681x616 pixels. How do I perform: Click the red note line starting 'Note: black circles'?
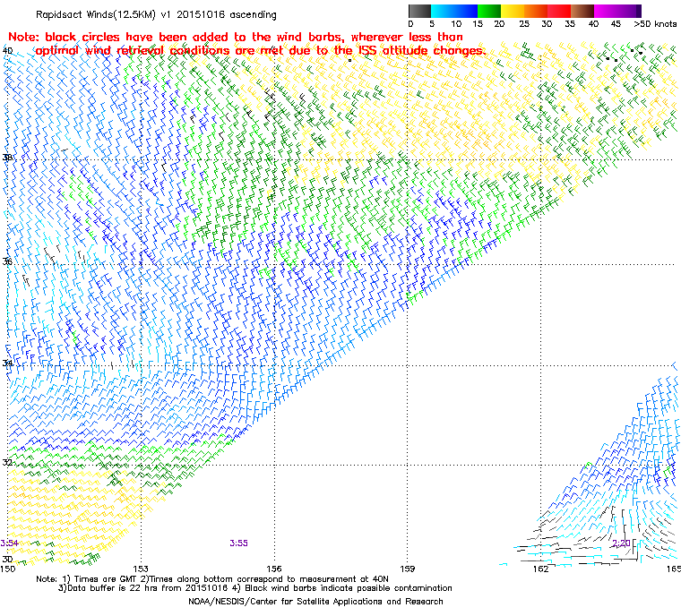(236, 37)
